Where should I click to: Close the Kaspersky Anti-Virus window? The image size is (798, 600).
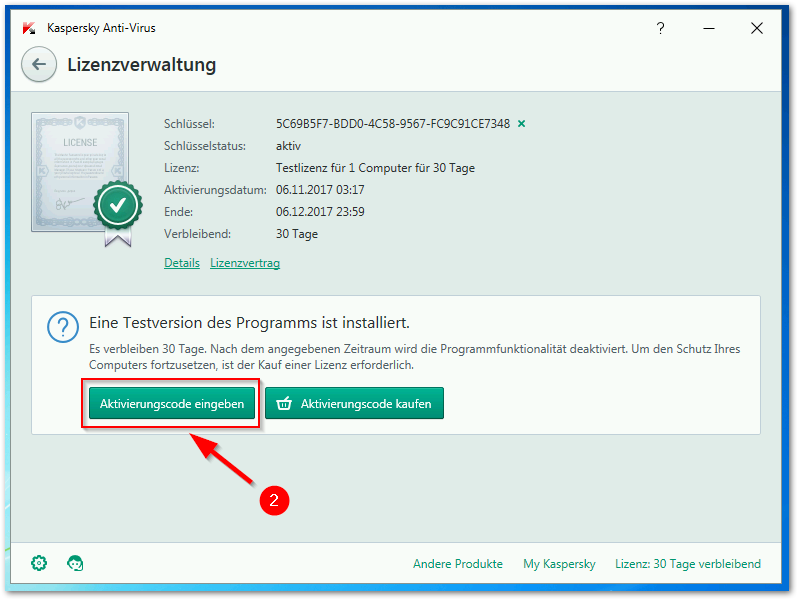click(x=757, y=28)
